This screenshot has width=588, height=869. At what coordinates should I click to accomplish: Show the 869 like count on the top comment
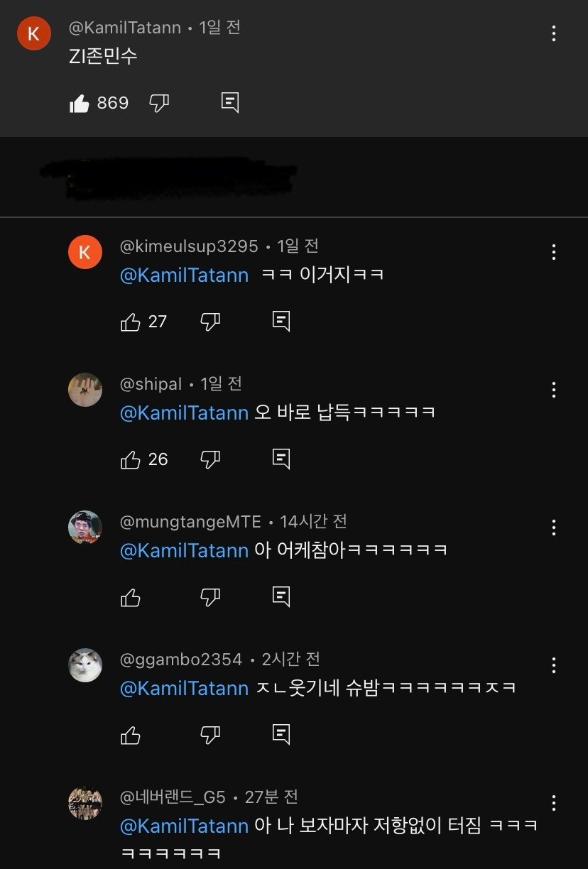(x=112, y=103)
